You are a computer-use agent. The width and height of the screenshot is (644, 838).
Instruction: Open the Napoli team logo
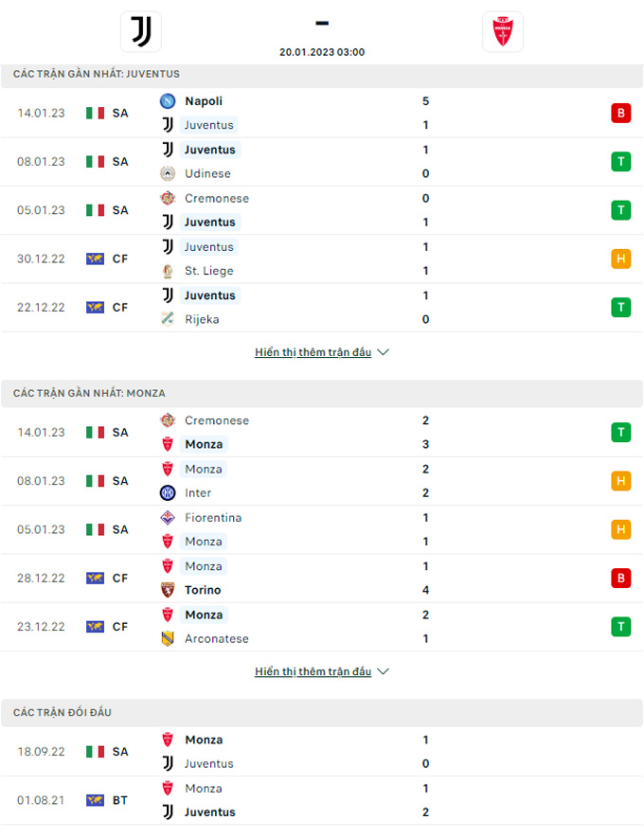168,101
